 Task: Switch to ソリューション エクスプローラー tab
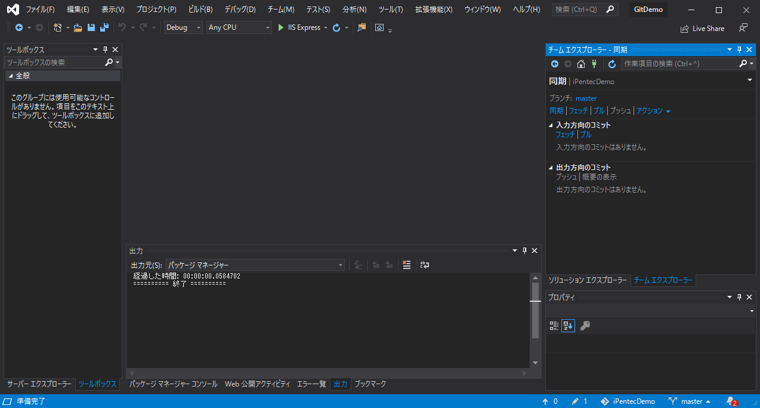[x=587, y=280]
